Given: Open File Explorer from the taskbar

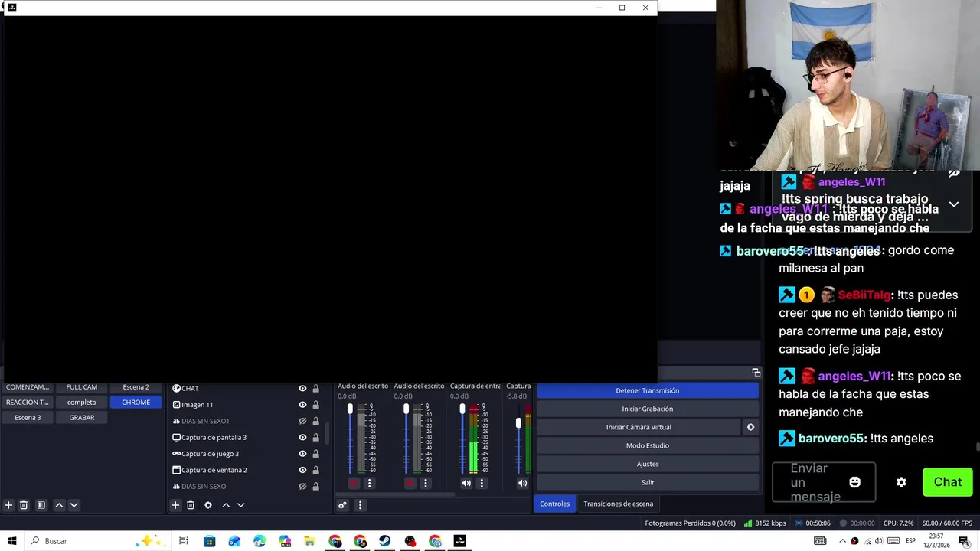Looking at the screenshot, I should [309, 541].
